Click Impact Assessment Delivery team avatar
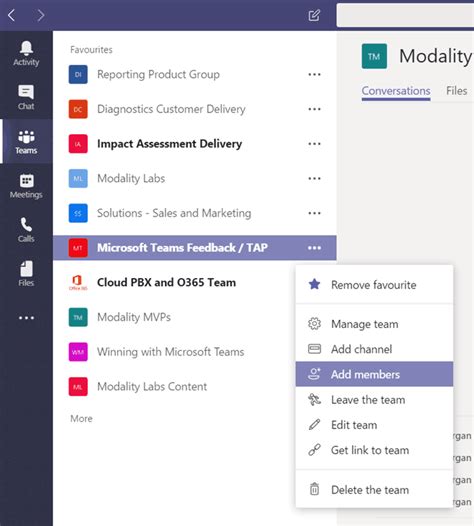Image resolution: width=474 pixels, height=526 pixels. (78, 144)
